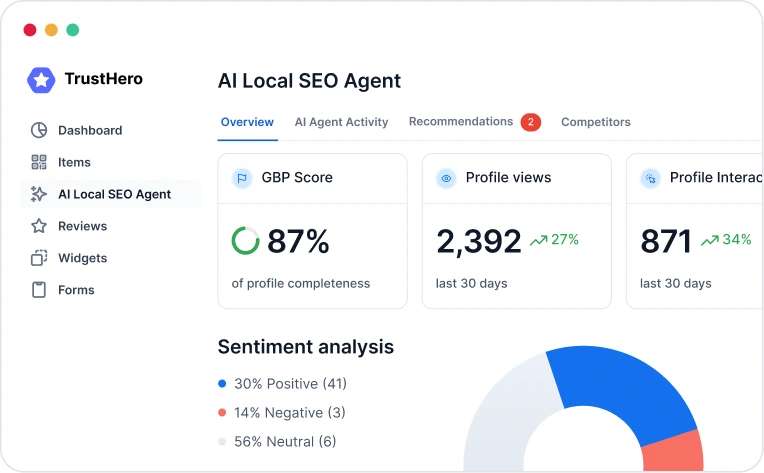Open Items in the sidebar
The width and height of the screenshot is (764, 473).
74,162
